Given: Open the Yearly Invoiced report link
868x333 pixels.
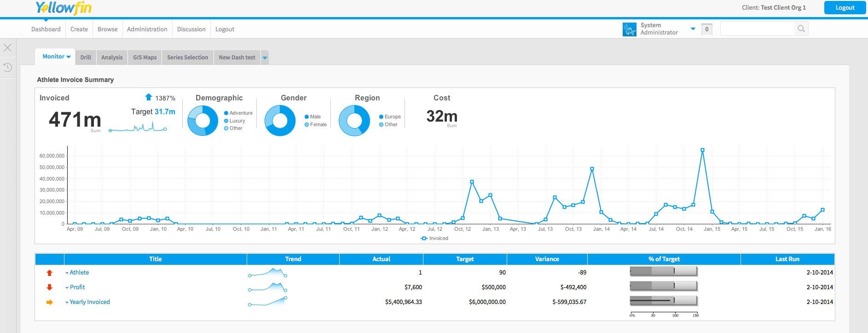Looking at the screenshot, I should coord(90,302).
